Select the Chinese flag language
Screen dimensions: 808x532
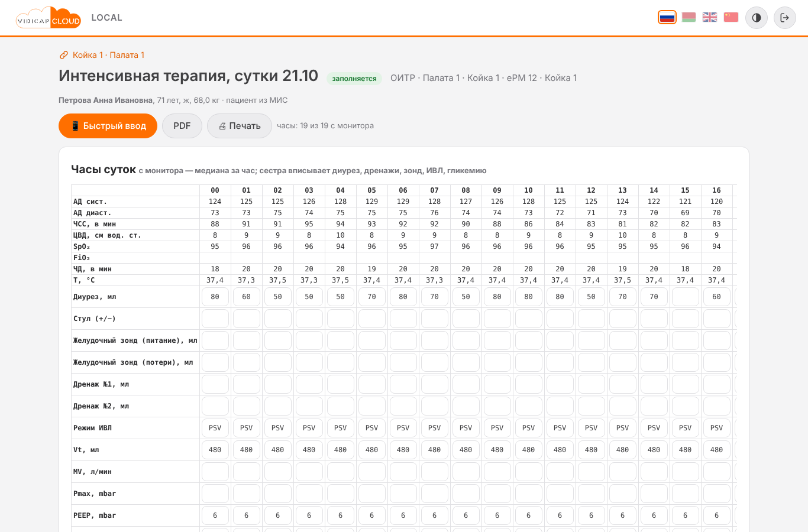tap(731, 17)
